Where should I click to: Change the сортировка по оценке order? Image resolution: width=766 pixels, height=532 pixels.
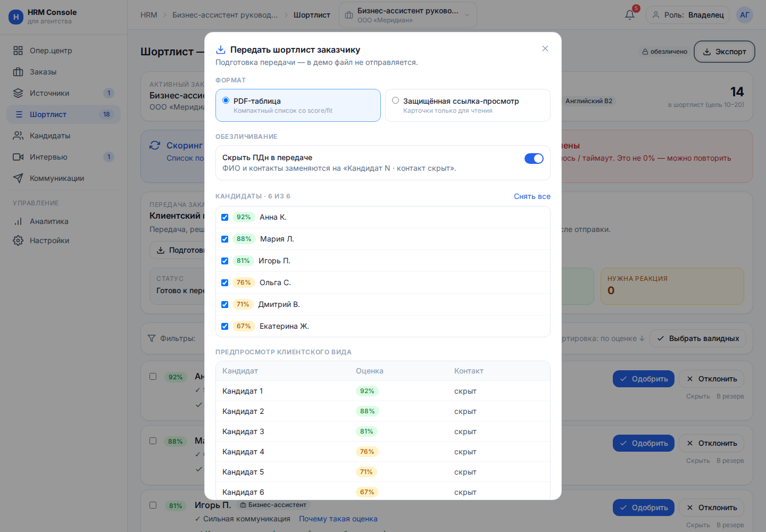603,338
